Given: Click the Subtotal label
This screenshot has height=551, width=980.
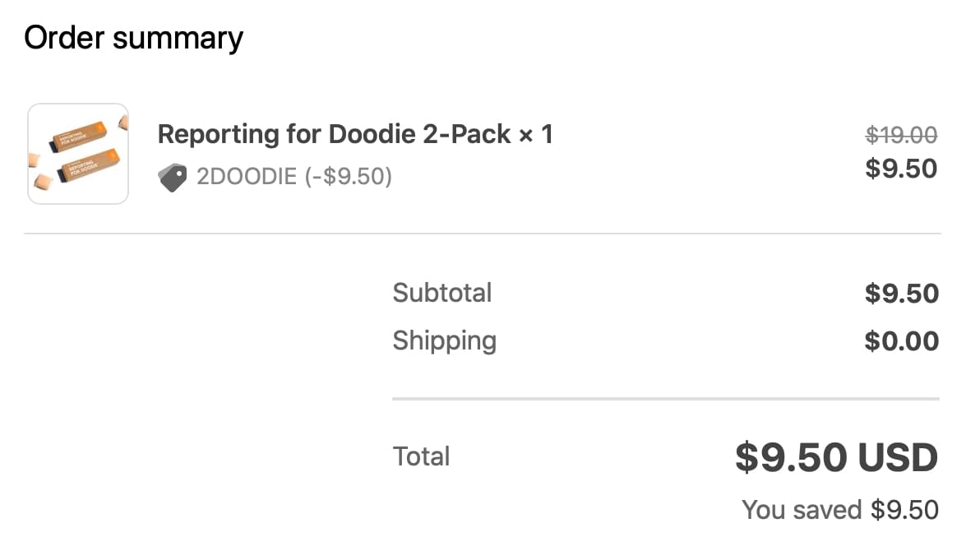Looking at the screenshot, I should [x=441, y=293].
